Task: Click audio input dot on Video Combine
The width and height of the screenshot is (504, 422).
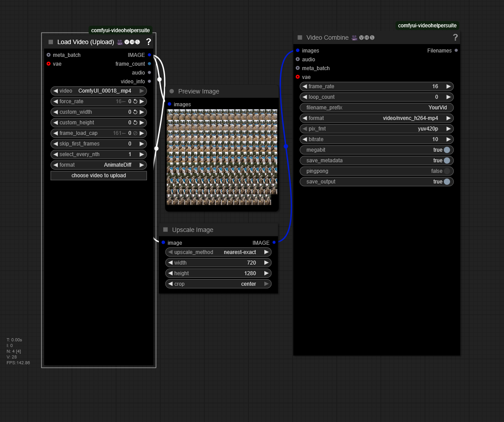Action: coord(297,59)
